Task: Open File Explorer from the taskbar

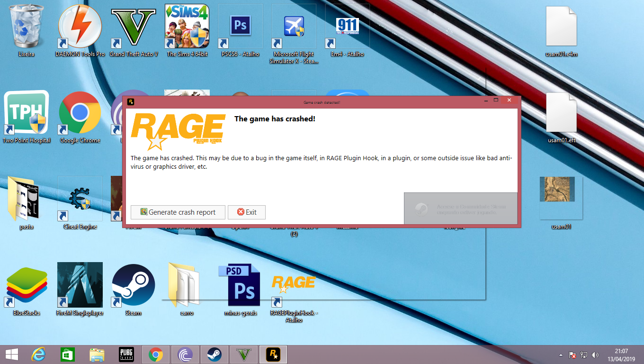Action: (x=97, y=355)
